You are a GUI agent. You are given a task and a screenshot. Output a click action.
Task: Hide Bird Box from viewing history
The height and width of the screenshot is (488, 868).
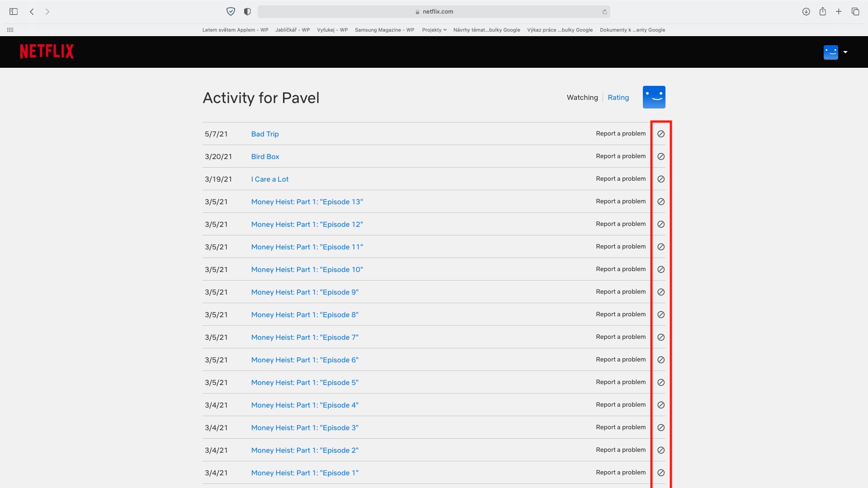point(660,156)
